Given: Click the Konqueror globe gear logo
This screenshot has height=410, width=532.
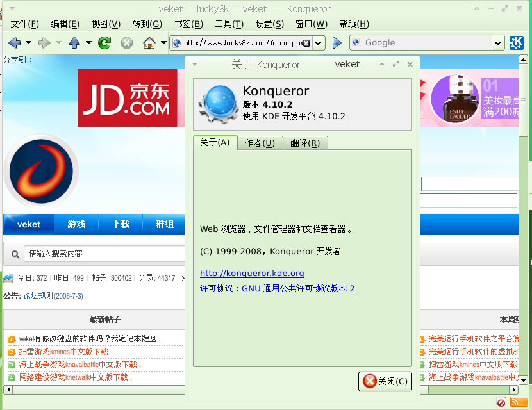Looking at the screenshot, I should click(x=219, y=104).
